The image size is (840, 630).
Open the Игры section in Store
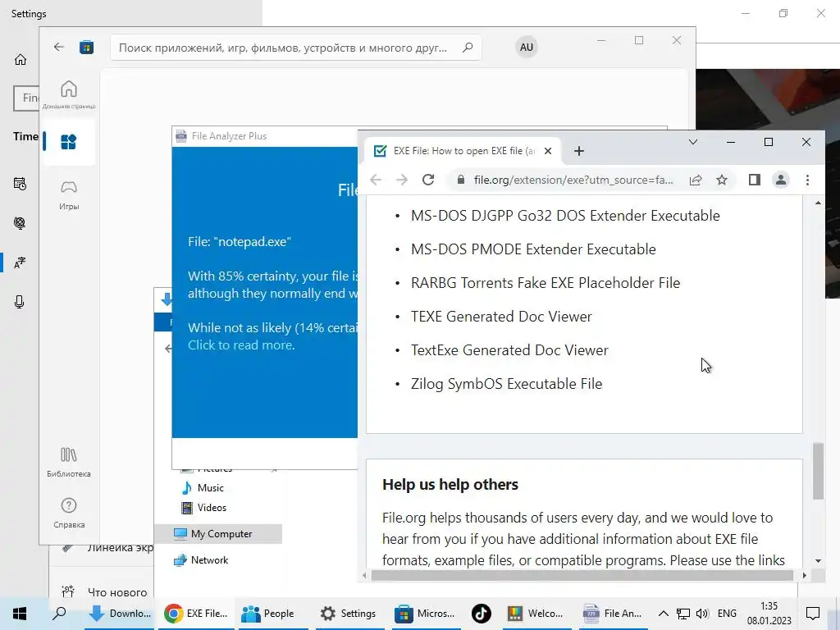[x=69, y=195]
